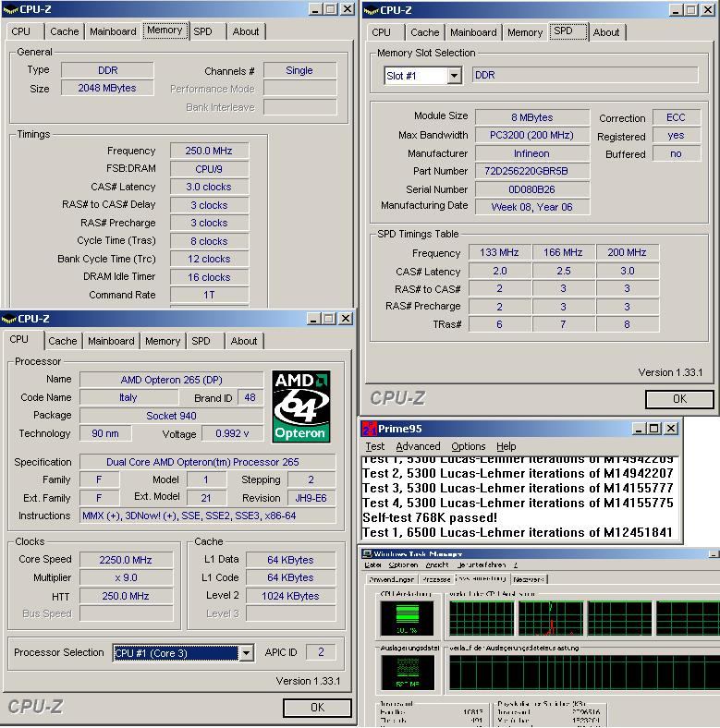Click the page file usage gauge in Task Manager

408,673
